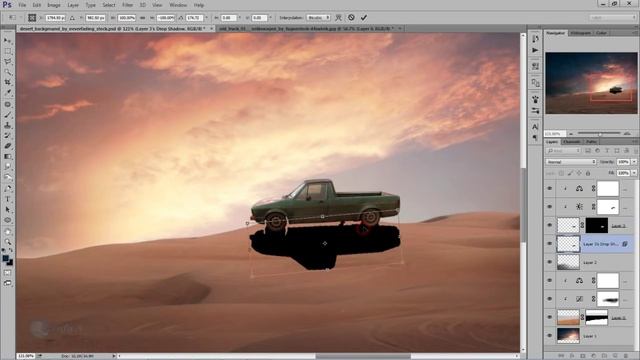Open the Select menu

109,5
